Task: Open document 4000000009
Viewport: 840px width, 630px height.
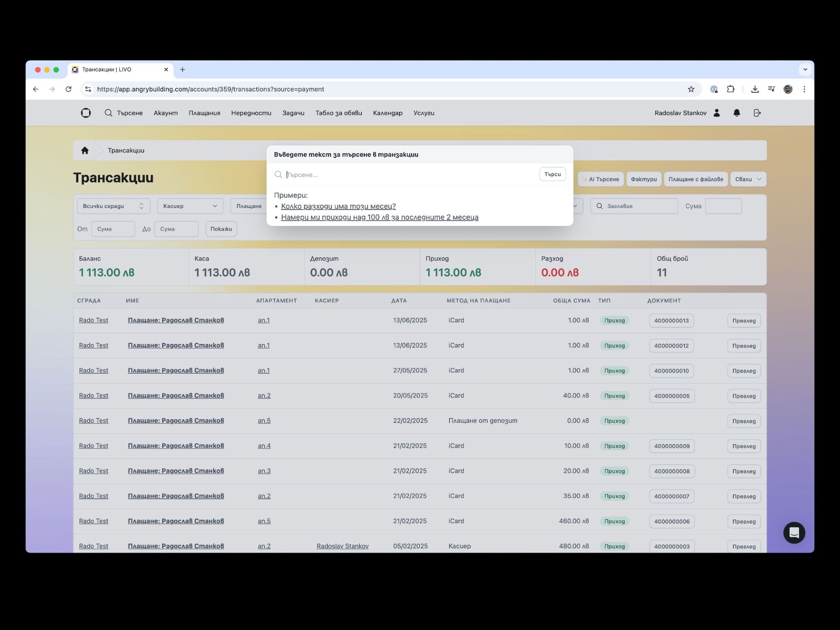Action: (672, 446)
